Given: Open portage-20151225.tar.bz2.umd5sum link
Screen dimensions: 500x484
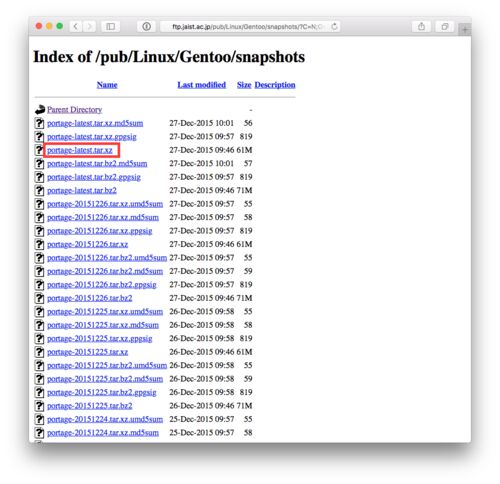Looking at the screenshot, I should click(107, 365).
